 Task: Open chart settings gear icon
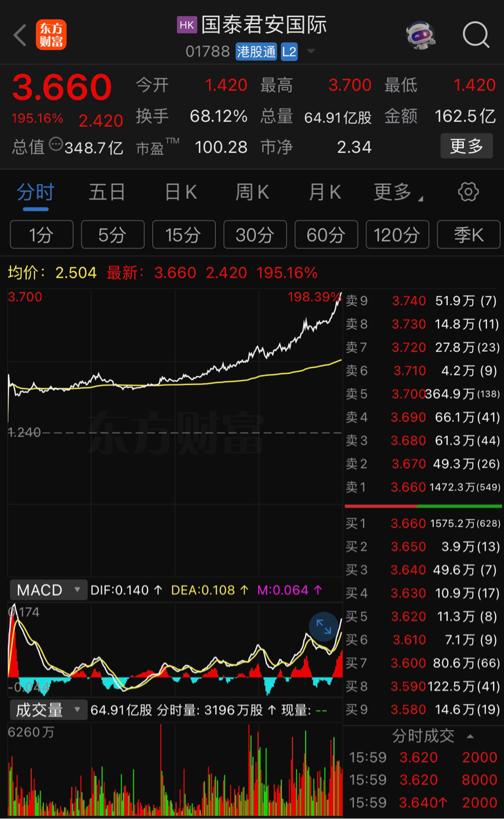coord(467,192)
